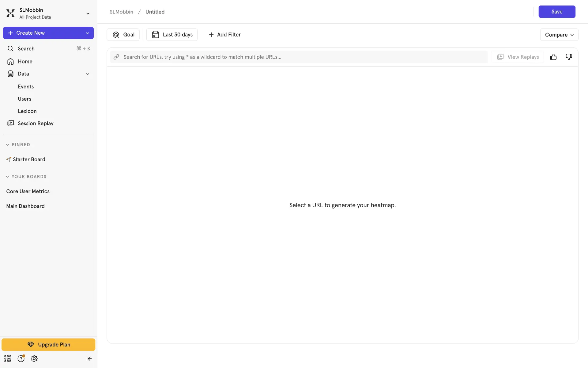Image resolution: width=588 pixels, height=368 pixels.
Task: Open the help question mark icon
Action: click(x=21, y=358)
